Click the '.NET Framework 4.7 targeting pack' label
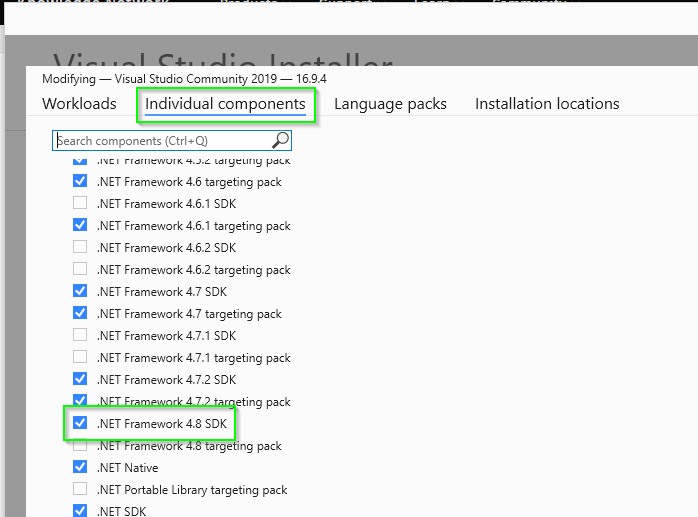Viewport: 698px width, 517px height. pyautogui.click(x=189, y=314)
